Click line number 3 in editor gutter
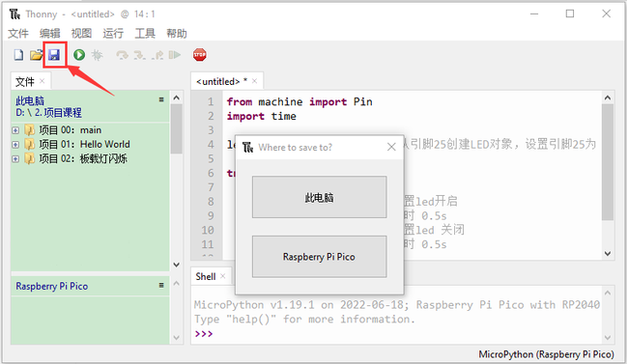 click(211, 130)
